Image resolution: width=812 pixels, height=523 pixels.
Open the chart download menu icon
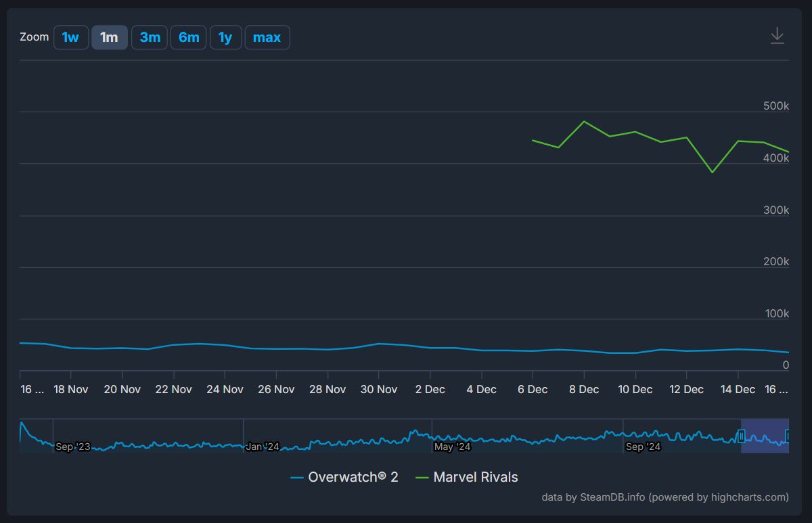coord(777,36)
